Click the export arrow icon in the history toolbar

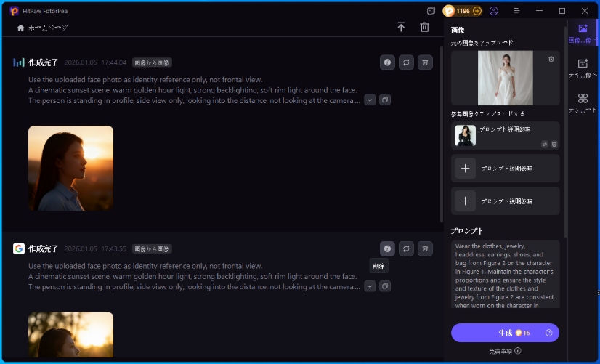click(x=401, y=27)
